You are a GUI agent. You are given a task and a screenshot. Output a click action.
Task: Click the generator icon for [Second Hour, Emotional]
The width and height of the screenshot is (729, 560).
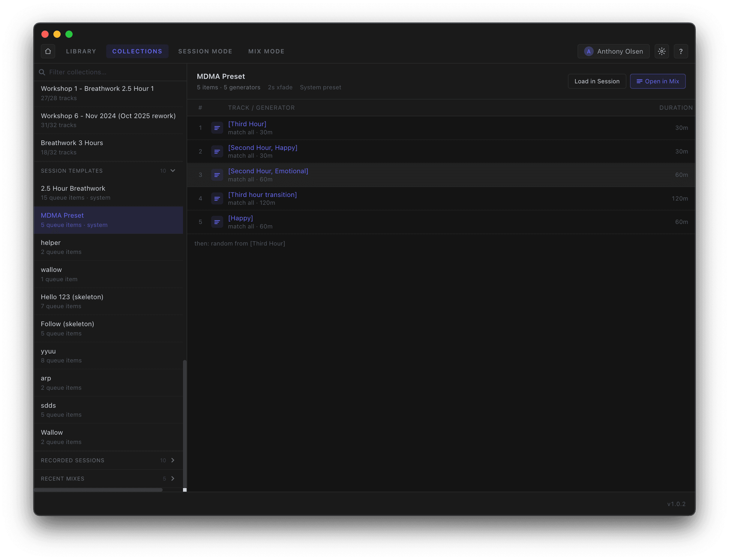click(x=217, y=175)
